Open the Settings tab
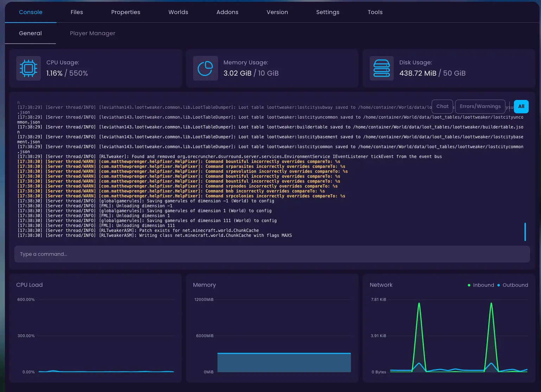The height and width of the screenshot is (392, 541). (x=328, y=12)
